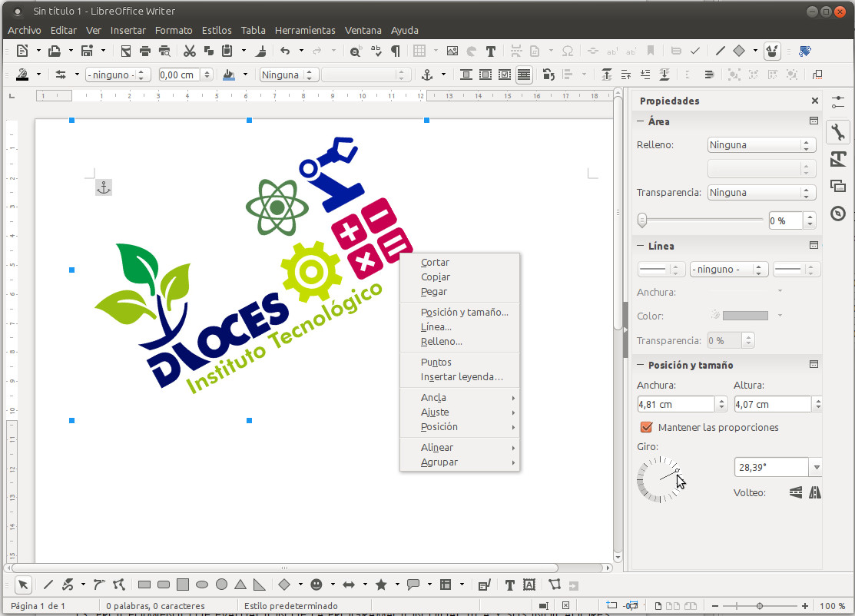Open the Formato menu

174,31
